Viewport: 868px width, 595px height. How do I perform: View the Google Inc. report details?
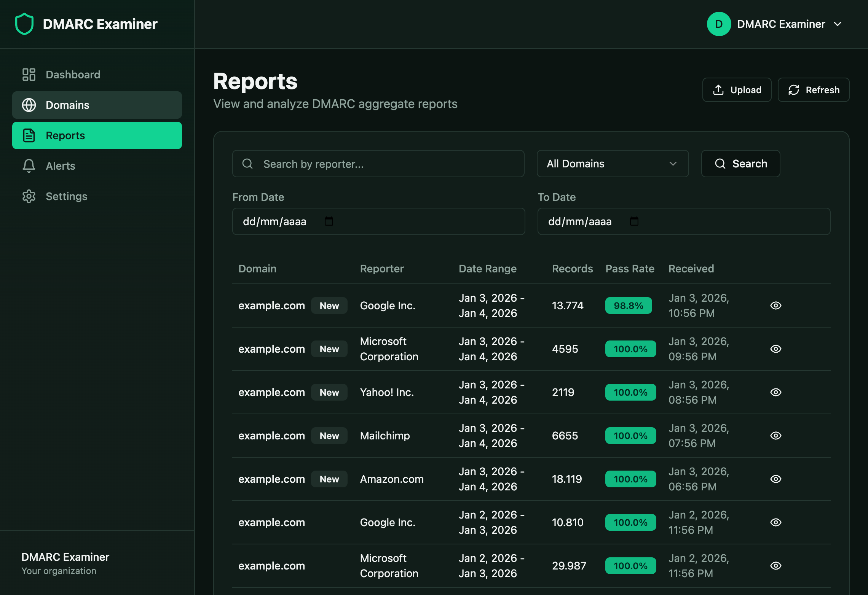(x=776, y=305)
